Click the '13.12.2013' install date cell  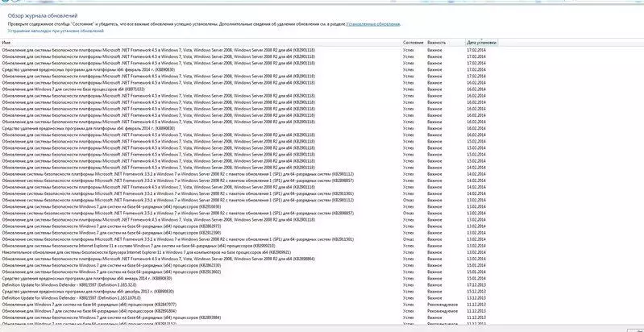coord(476,298)
